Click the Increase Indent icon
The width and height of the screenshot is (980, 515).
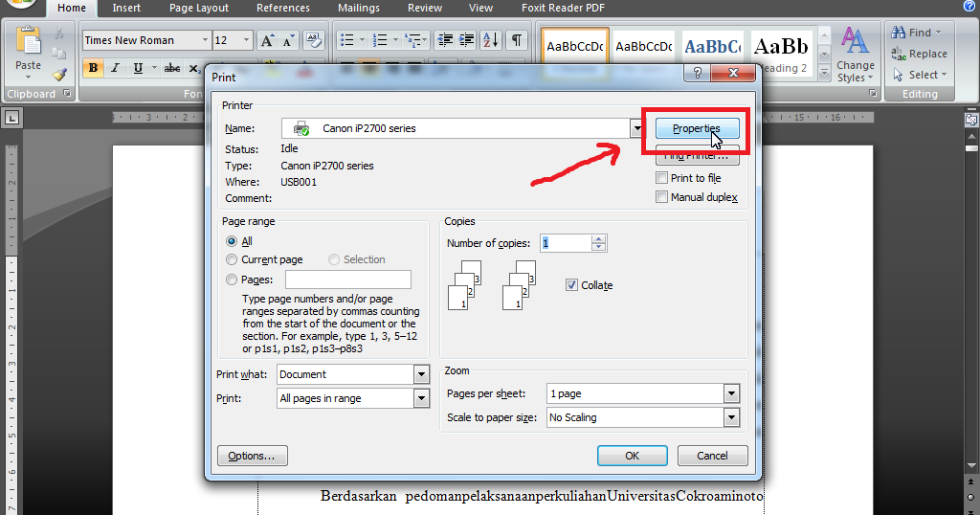466,40
